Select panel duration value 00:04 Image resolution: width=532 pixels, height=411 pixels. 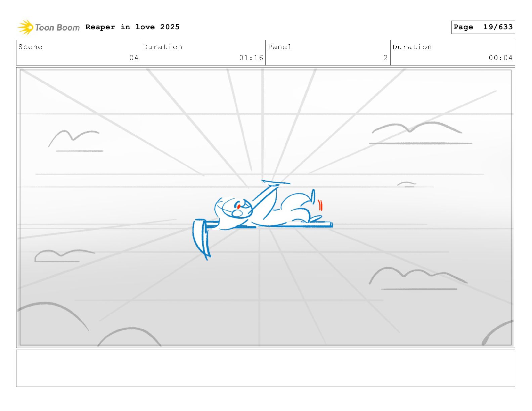point(500,58)
